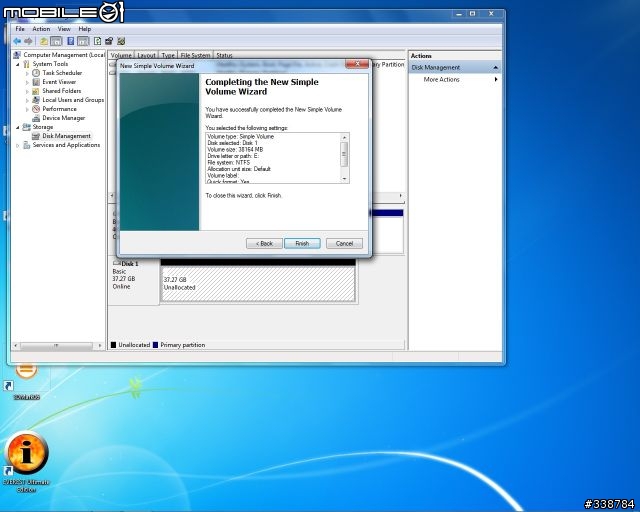The height and width of the screenshot is (512, 640).
Task: Click the settings list scroll-down arrow
Action: (344, 179)
